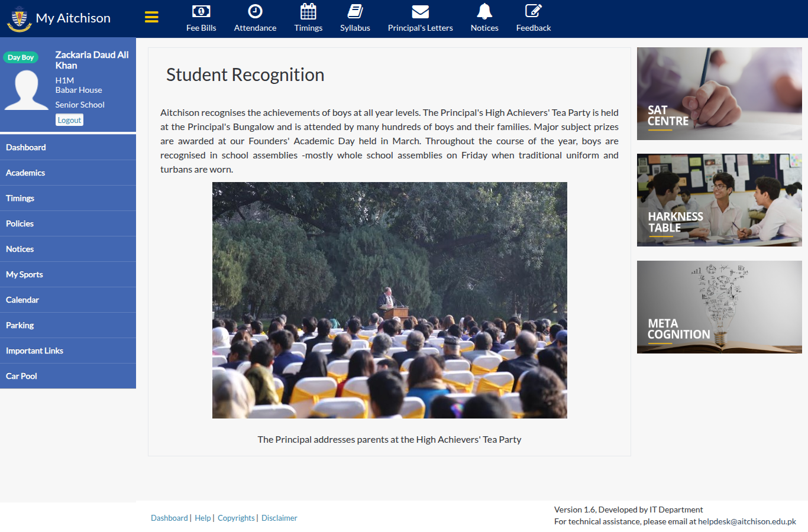
Task: Open the Attendance clock icon
Action: click(255, 11)
